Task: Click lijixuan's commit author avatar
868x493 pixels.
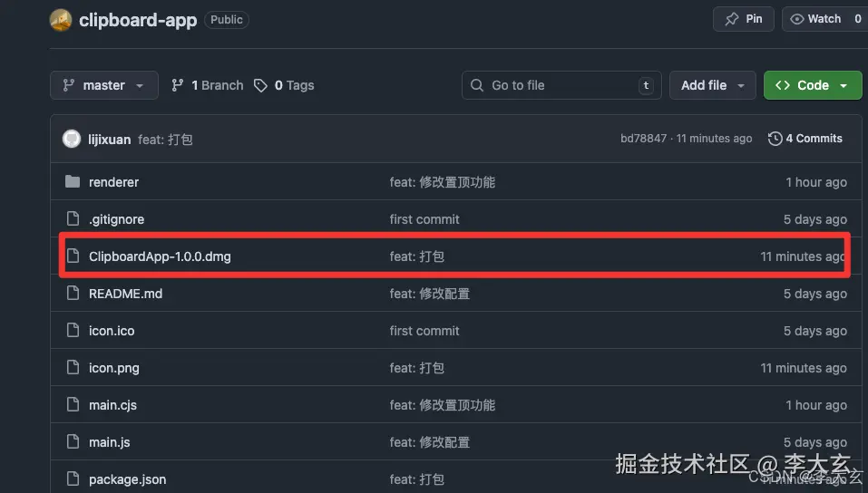Action: (71, 139)
